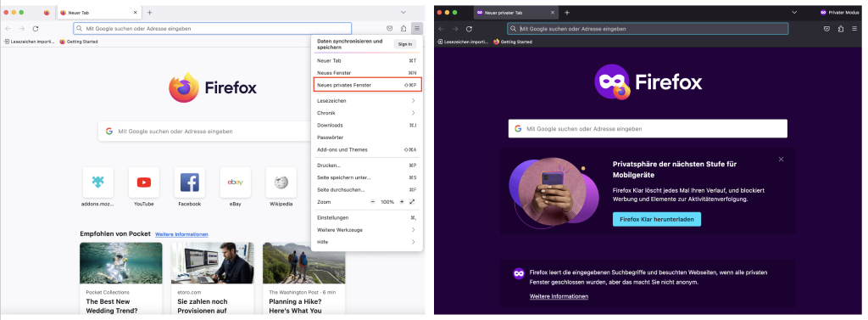
Task: Click Lesezeichen importieren bookmark in left window
Action: (29, 42)
